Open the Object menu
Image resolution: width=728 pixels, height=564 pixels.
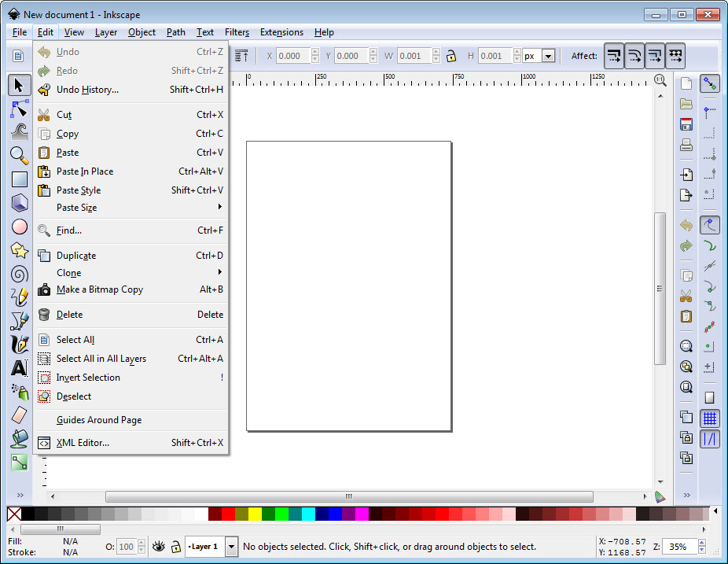click(x=142, y=32)
